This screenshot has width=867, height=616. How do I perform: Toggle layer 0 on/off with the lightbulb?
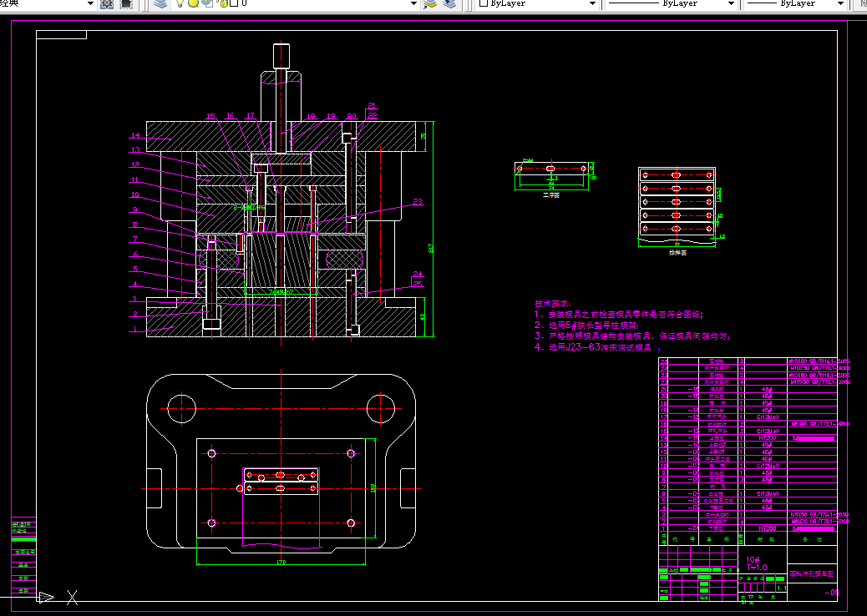(179, 3)
